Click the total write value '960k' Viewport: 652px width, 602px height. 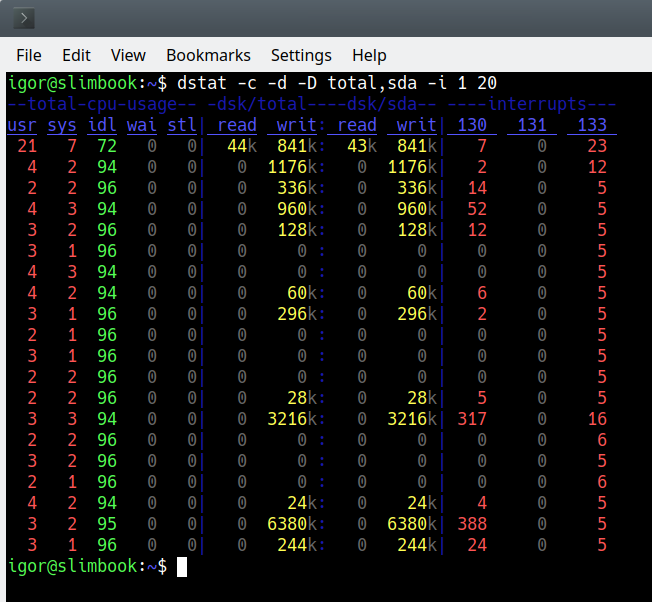pos(297,209)
